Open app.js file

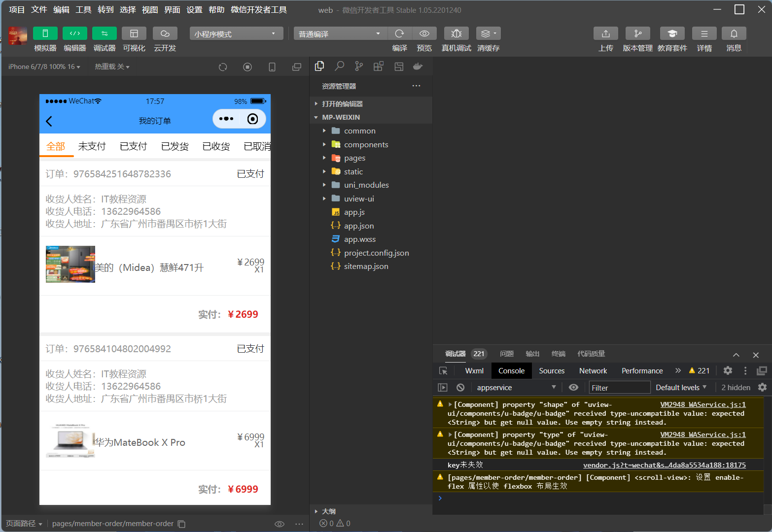[x=372, y=212]
